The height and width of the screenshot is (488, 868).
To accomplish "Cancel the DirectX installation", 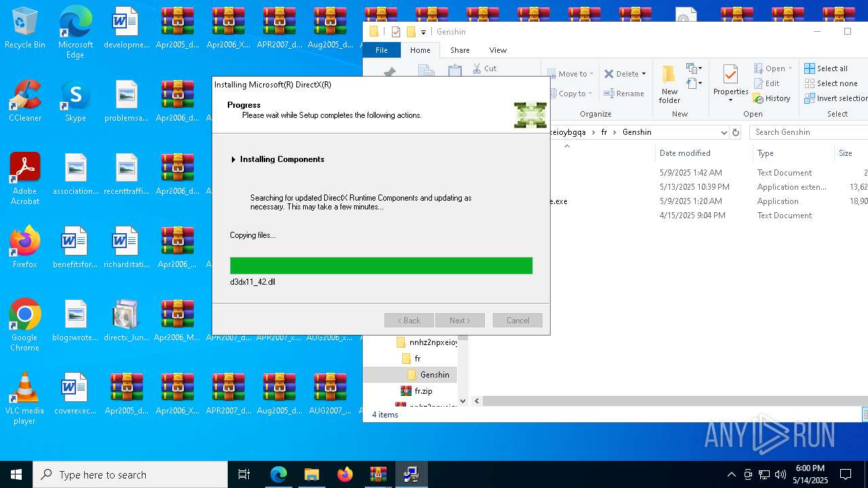I will 517,321.
